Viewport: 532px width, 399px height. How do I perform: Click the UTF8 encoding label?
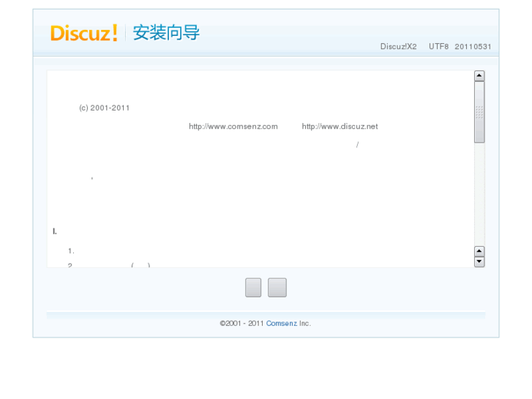[x=438, y=47]
